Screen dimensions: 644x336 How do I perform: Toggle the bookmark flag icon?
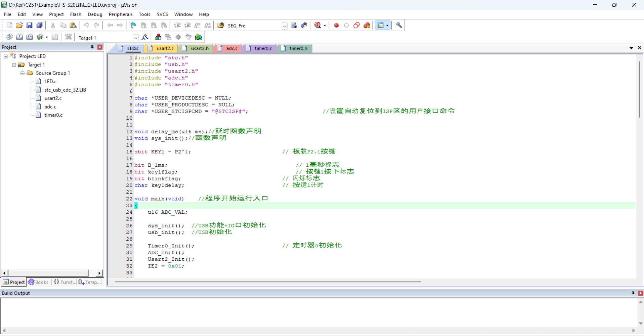(133, 25)
